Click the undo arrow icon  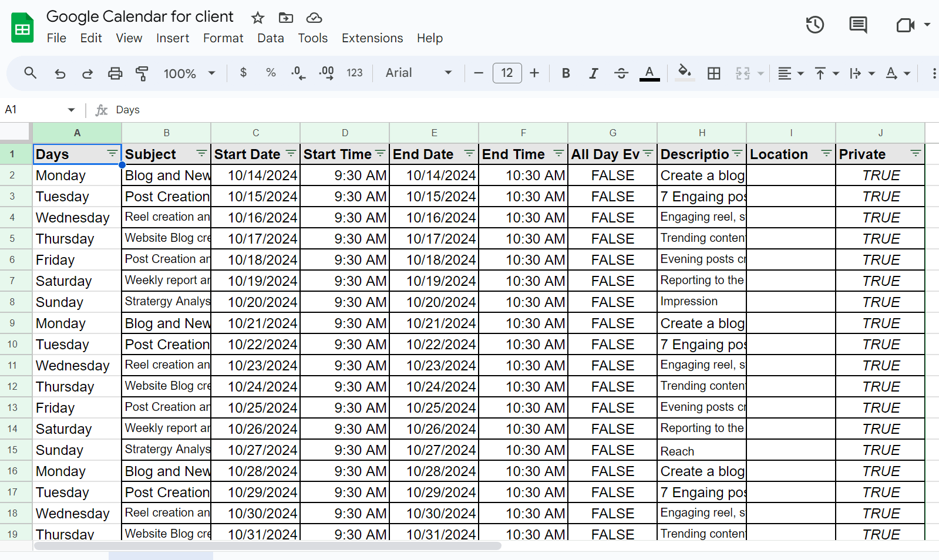point(60,73)
